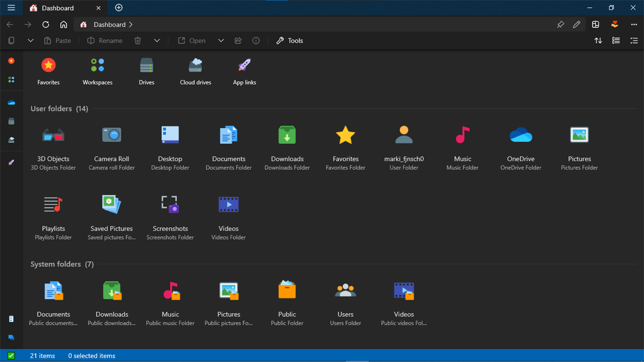The height and width of the screenshot is (362, 644).
Task: Expand the dropdown arrow next to Open
Action: click(221, 40)
